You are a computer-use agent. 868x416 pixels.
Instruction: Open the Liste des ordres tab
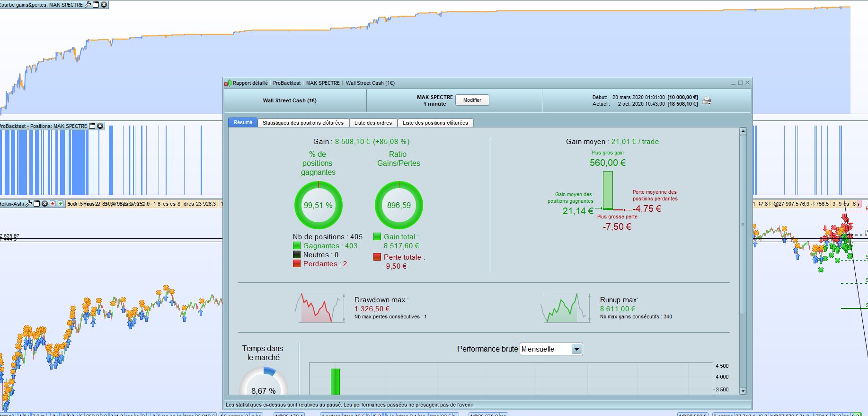pyautogui.click(x=373, y=123)
